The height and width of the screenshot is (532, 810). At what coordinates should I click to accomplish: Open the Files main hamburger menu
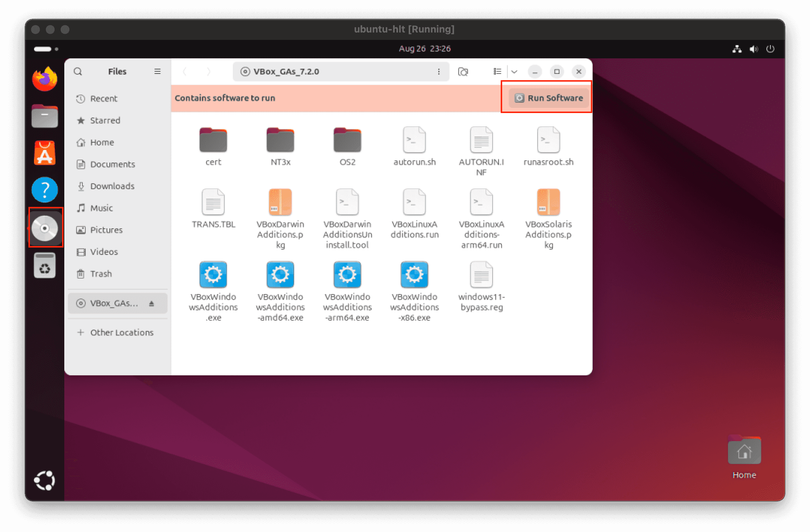[157, 71]
